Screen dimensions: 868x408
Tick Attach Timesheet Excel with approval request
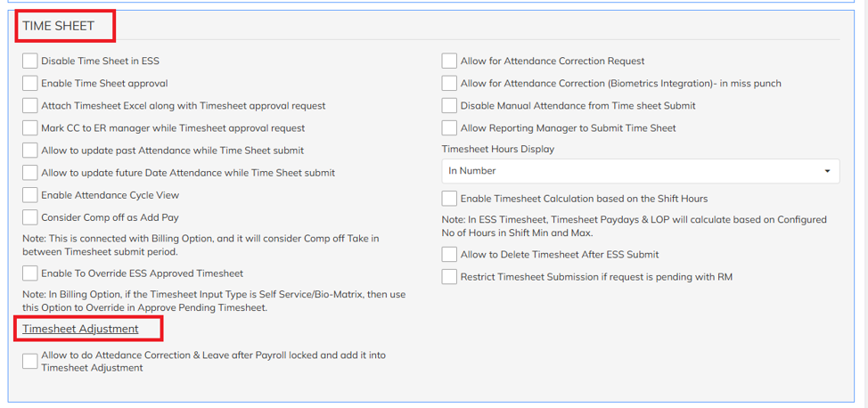[30, 105]
